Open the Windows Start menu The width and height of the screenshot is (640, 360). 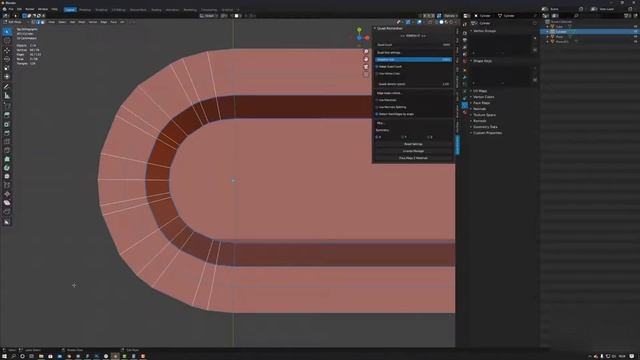pos(4,356)
